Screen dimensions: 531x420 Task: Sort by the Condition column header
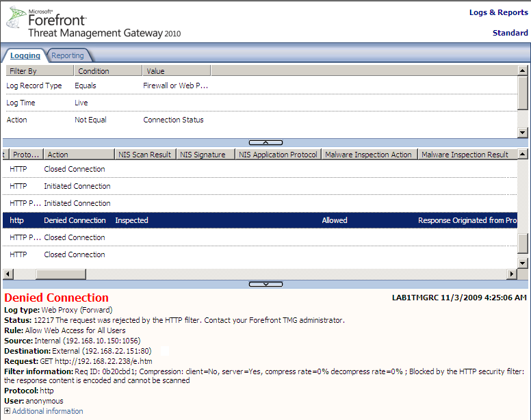(x=108, y=70)
